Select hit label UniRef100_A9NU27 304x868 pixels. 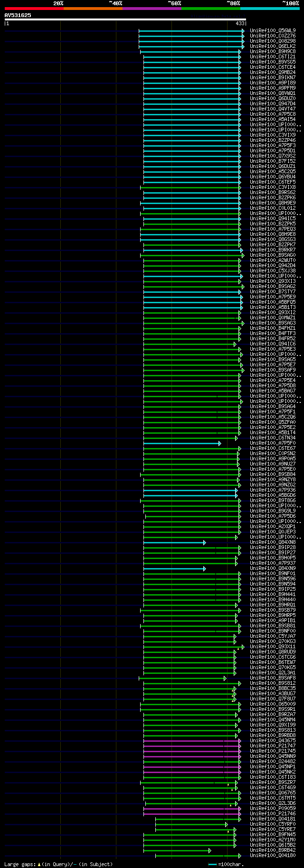tap(273, 464)
